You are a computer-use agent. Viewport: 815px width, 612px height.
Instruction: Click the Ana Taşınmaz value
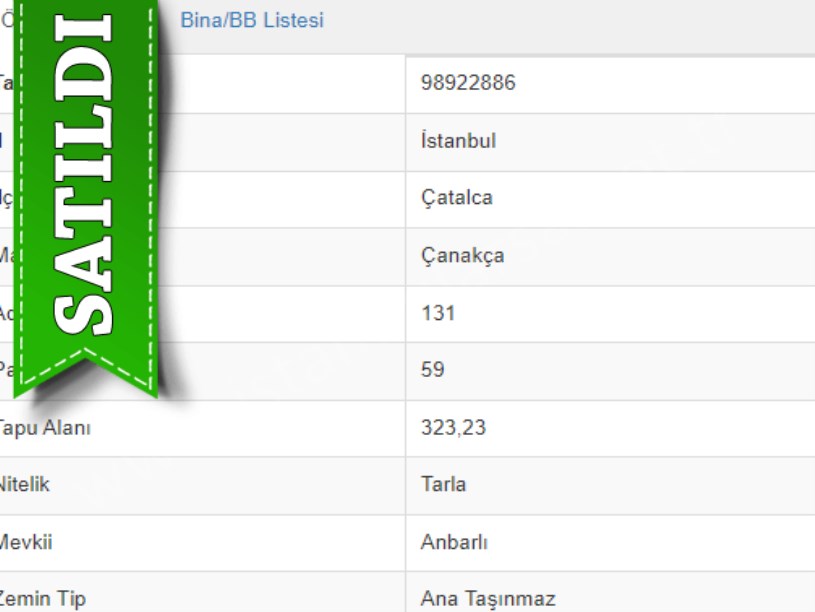(487, 599)
